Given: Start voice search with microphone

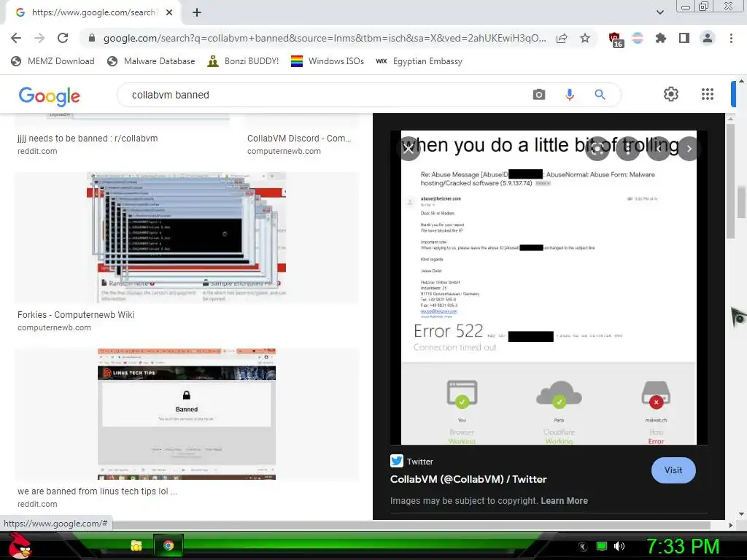Looking at the screenshot, I should [x=569, y=95].
